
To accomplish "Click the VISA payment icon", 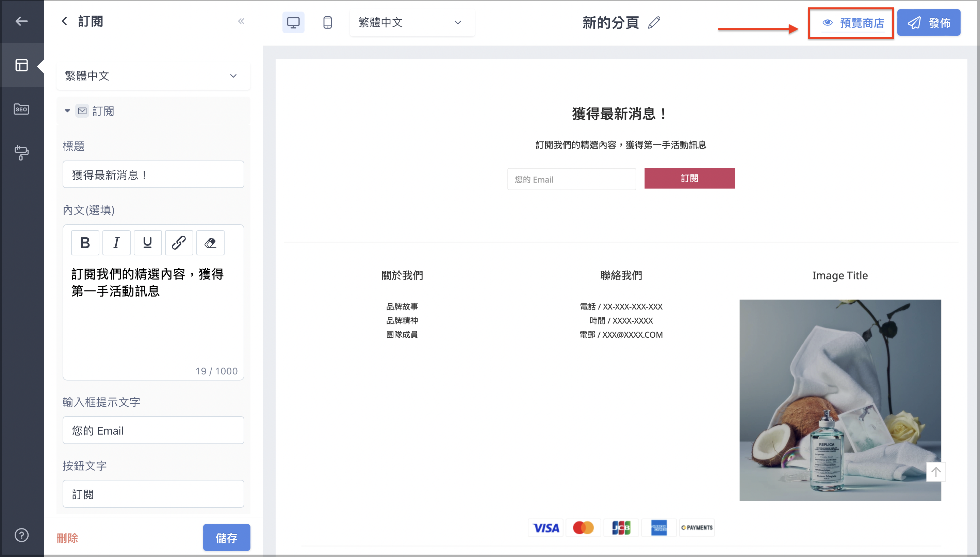I will point(545,528).
